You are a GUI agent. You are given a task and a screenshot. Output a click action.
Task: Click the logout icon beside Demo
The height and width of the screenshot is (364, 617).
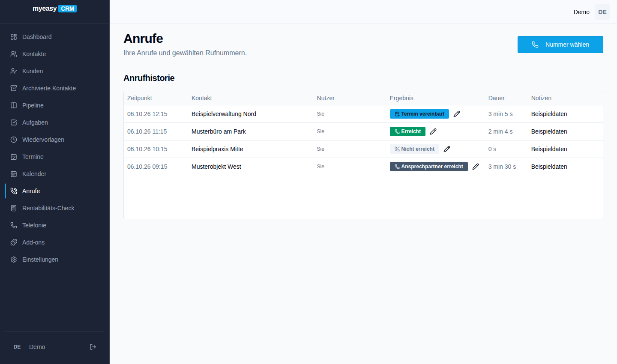click(x=93, y=347)
